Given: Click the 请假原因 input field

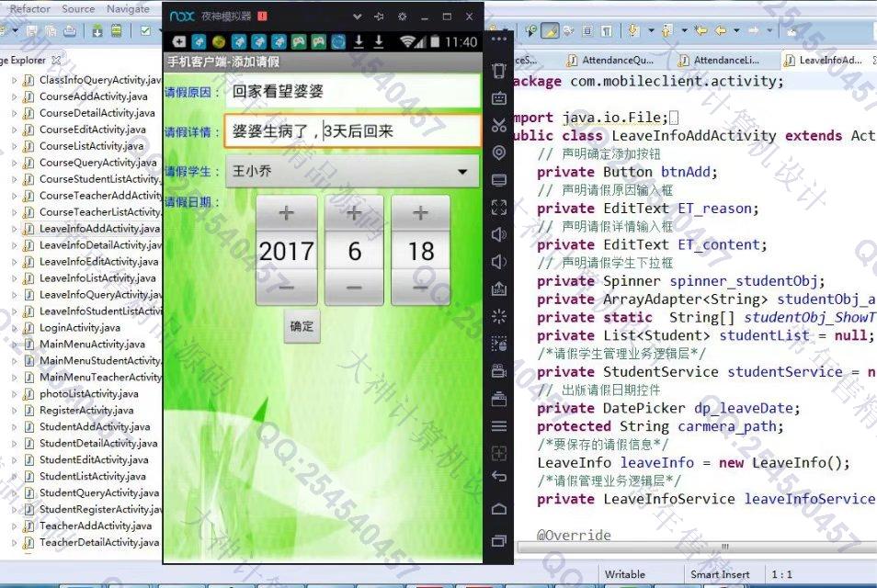Looking at the screenshot, I should click(353, 91).
